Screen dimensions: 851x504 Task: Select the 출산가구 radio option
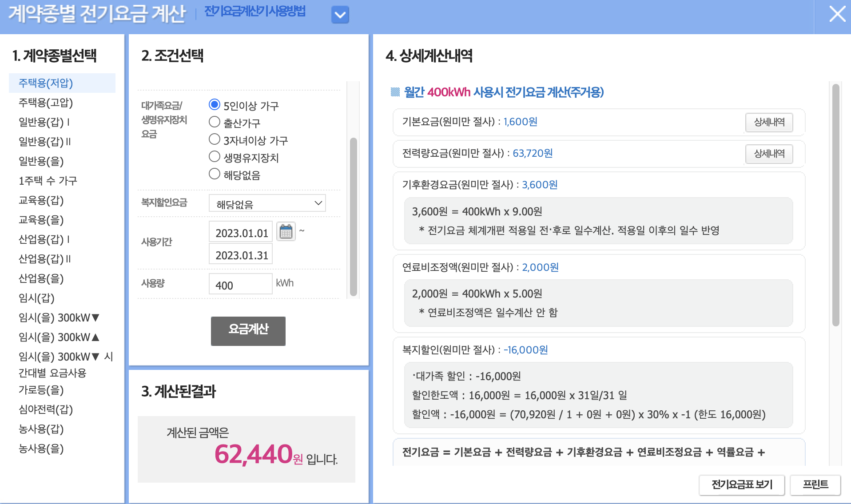click(215, 122)
